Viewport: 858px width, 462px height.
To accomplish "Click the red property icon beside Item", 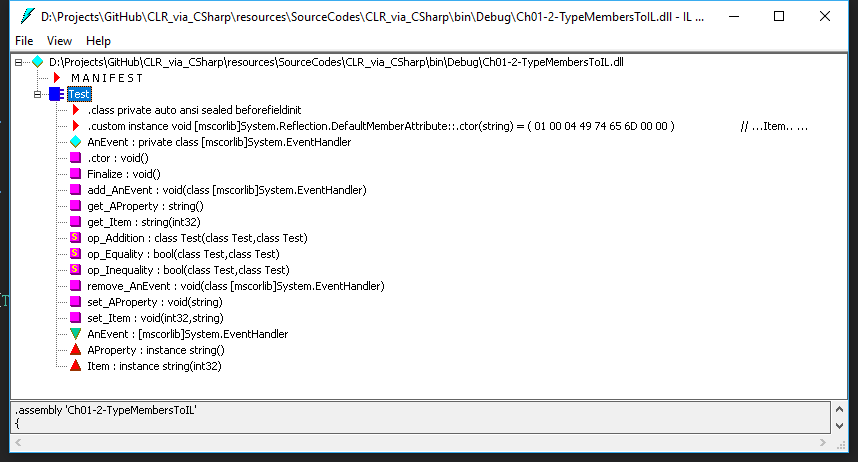I will tap(75, 366).
